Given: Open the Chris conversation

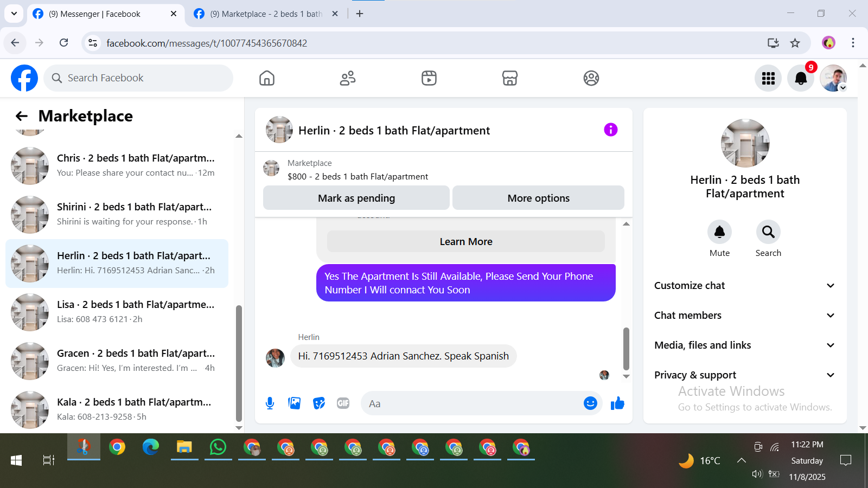Looking at the screenshot, I should (x=117, y=165).
